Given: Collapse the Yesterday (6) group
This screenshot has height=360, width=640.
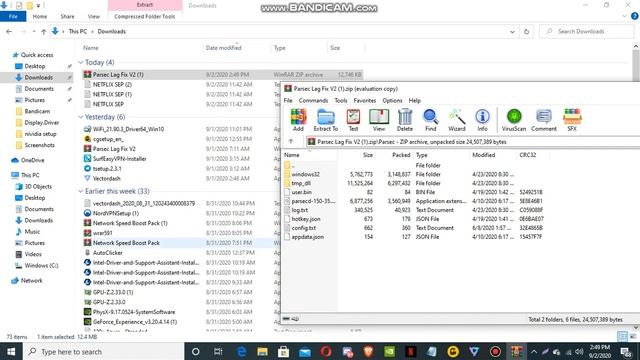Looking at the screenshot, I should (x=80, y=117).
